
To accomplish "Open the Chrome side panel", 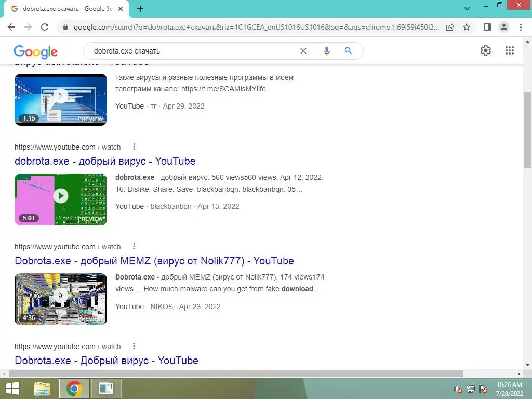I will (487, 27).
